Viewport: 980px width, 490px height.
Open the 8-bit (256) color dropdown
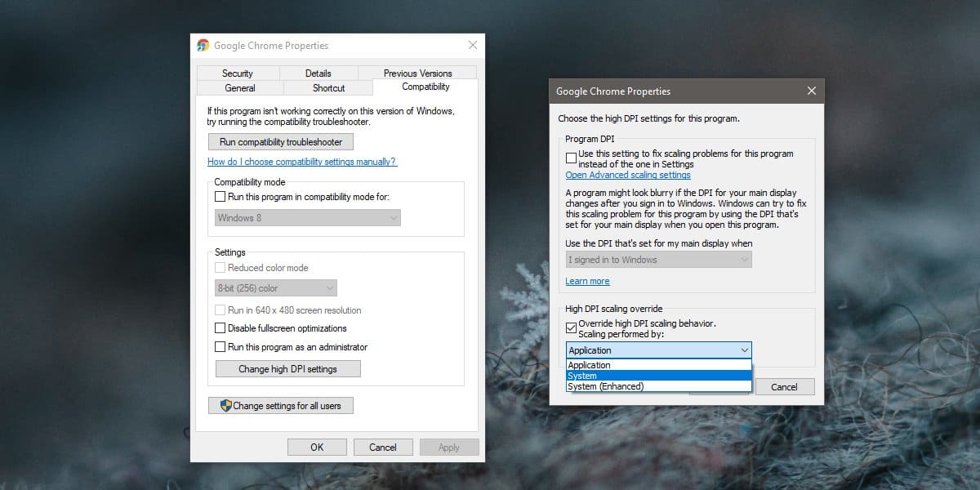(276, 288)
